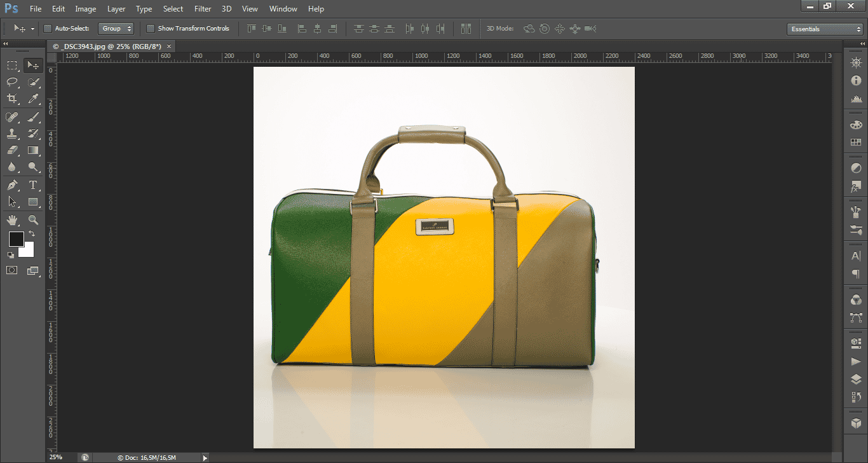
Task: Click the foreground color swatch
Action: [16, 239]
